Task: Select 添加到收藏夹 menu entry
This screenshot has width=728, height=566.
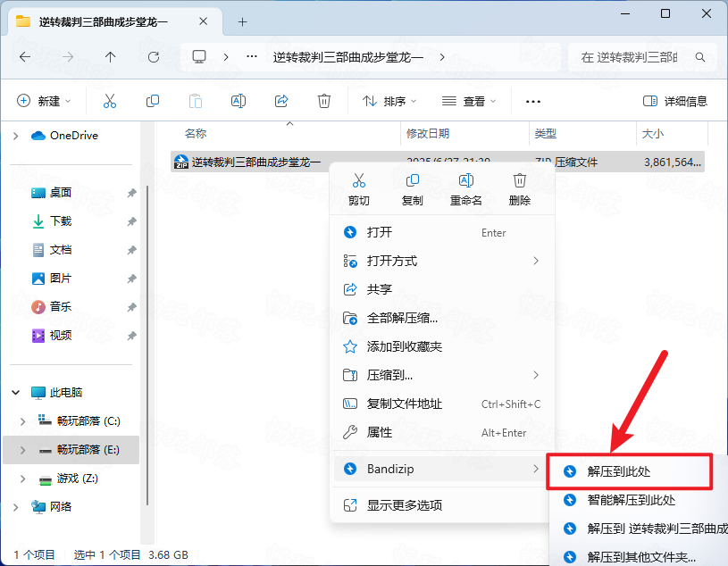Action: [442, 346]
